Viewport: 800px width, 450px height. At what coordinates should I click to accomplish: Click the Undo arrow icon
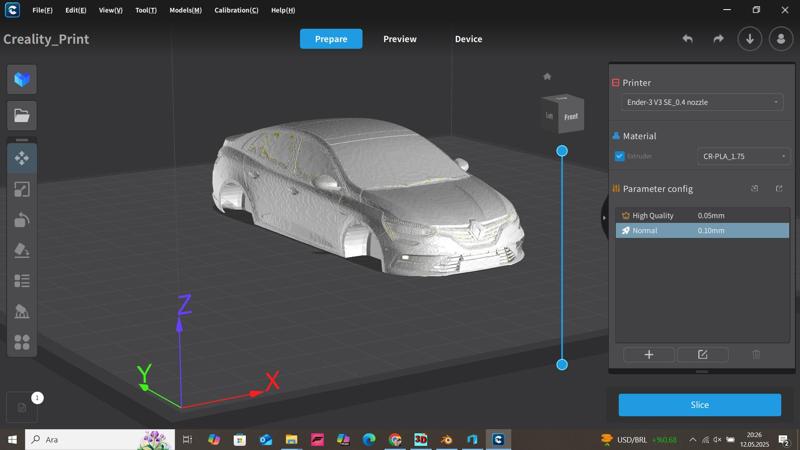pos(687,39)
